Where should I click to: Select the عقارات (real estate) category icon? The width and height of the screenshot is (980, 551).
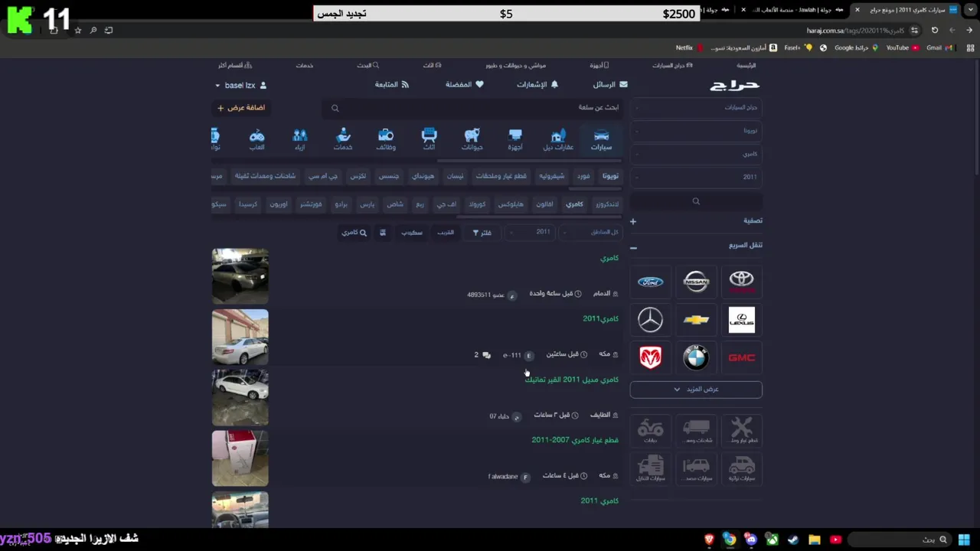[558, 139]
